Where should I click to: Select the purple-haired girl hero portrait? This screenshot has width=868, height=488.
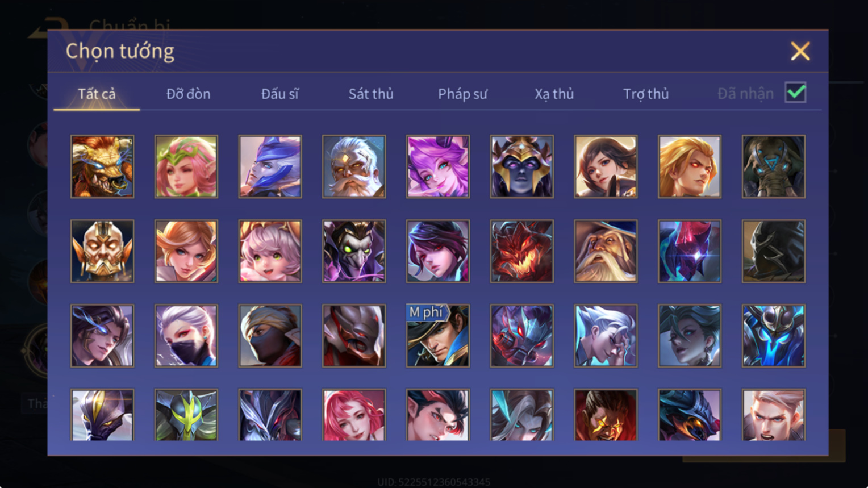click(438, 166)
